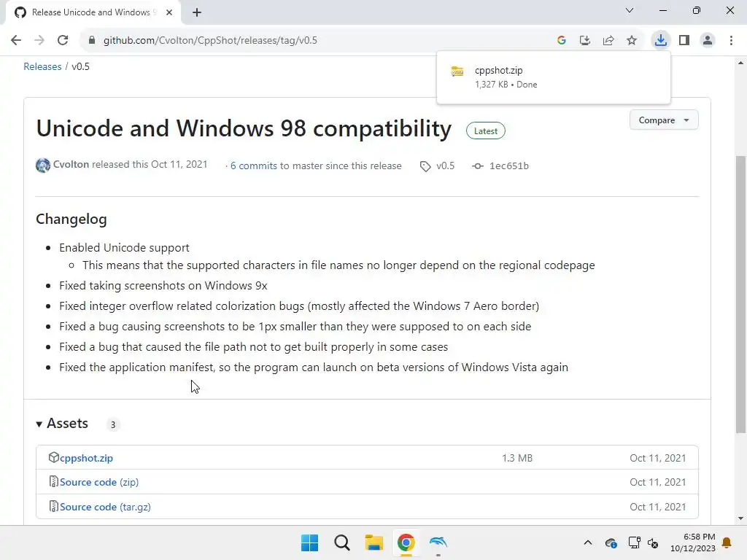This screenshot has width=747, height=560.
Task: View site information via the lock icon
Action: pos(92,40)
